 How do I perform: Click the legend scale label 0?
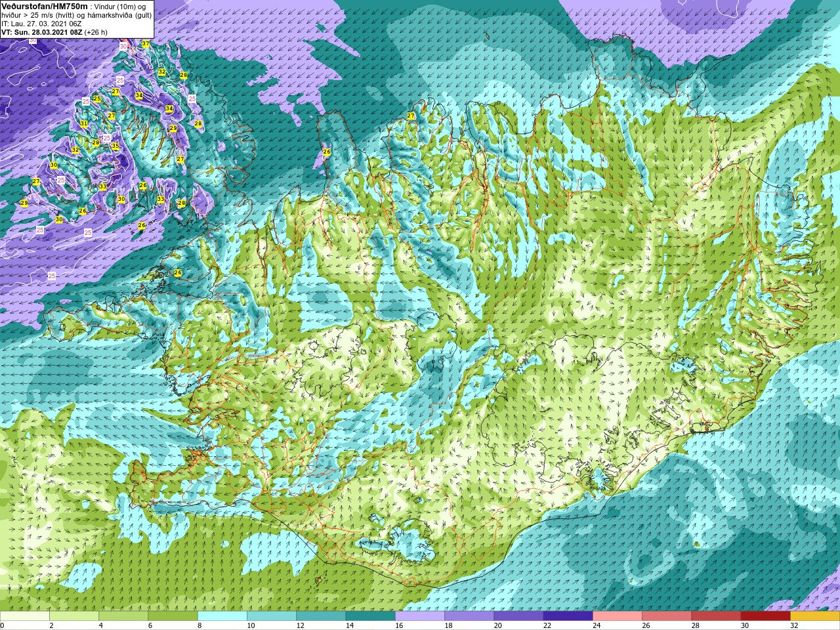click(x=3, y=625)
